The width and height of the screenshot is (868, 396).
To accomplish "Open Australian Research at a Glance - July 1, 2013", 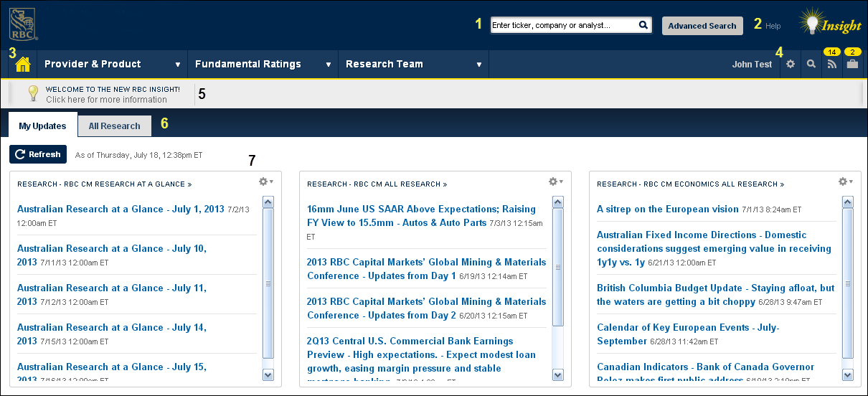I will click(x=121, y=209).
